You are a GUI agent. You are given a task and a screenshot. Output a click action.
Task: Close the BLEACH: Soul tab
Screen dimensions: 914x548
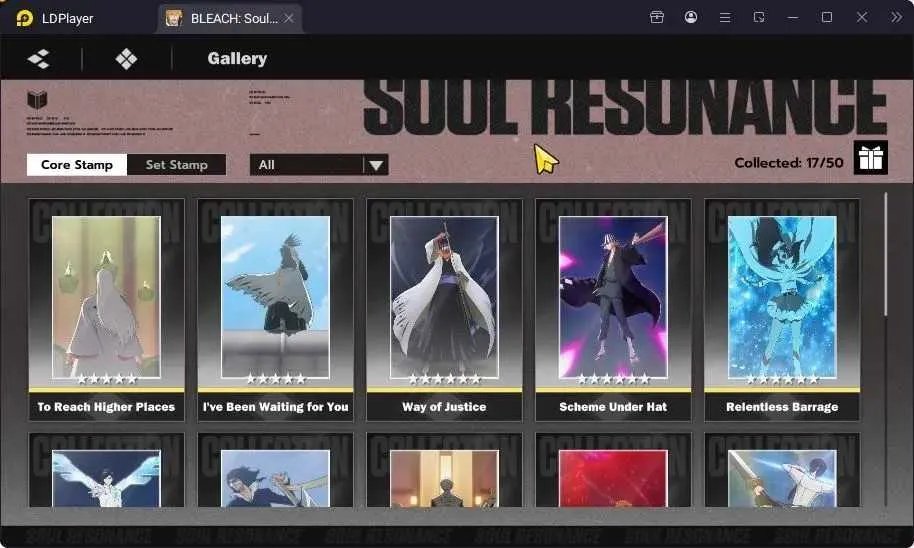[x=289, y=18]
